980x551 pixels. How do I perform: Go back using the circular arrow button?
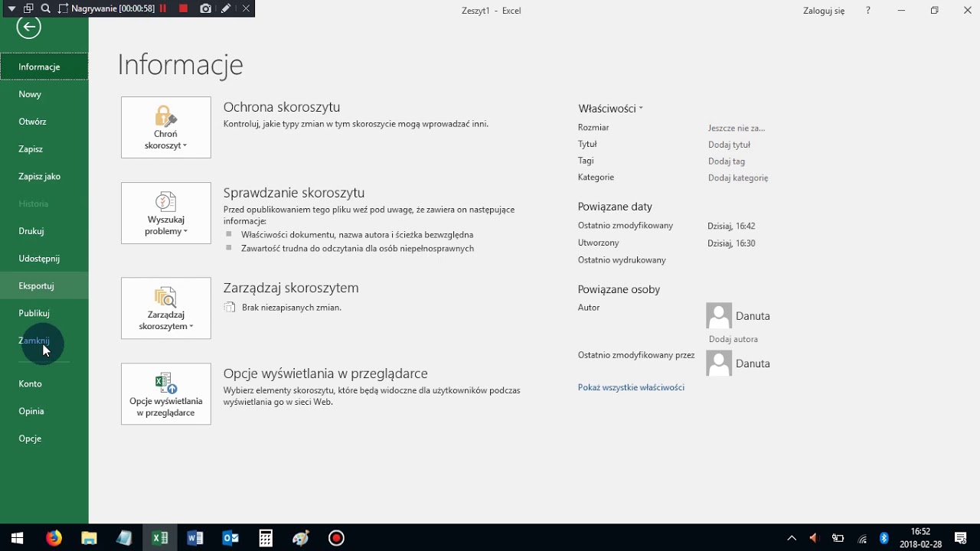29,28
